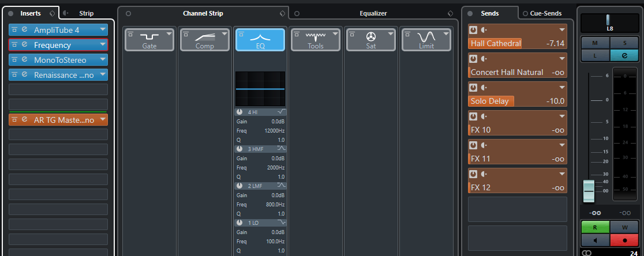Open the Gate module dropdown arrow
The height and width of the screenshot is (256, 644).
pyautogui.click(x=169, y=34)
